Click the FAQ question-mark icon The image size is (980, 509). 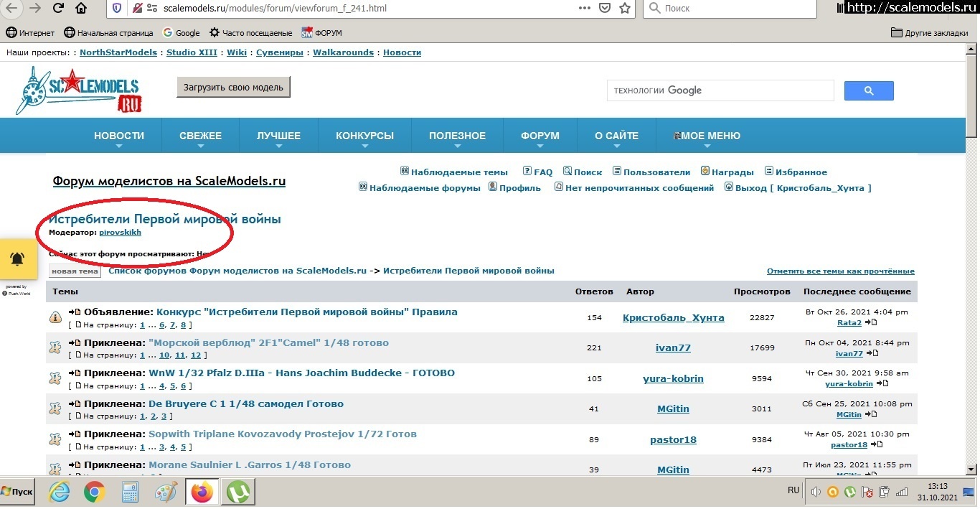pyautogui.click(x=527, y=171)
